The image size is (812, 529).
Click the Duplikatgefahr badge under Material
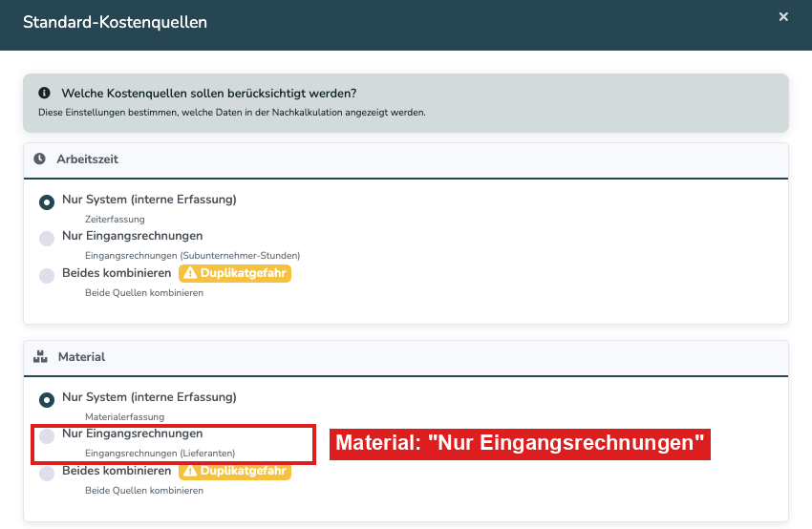[235, 471]
